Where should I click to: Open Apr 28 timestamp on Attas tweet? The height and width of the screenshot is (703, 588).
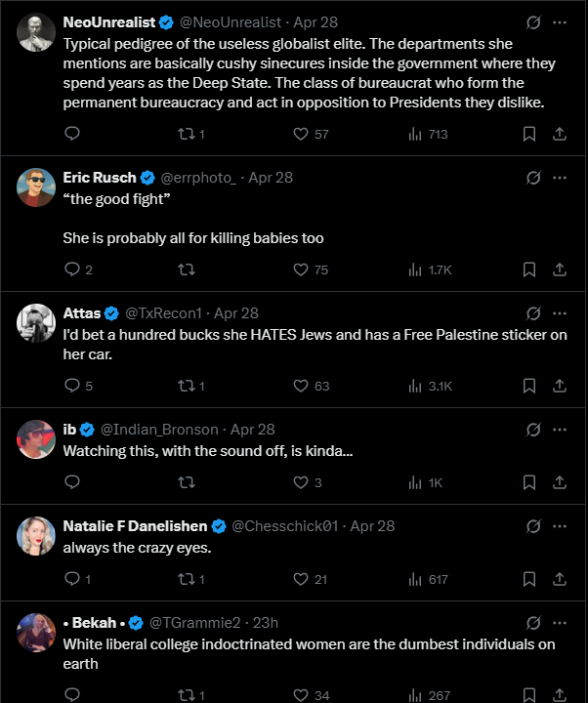(236, 313)
